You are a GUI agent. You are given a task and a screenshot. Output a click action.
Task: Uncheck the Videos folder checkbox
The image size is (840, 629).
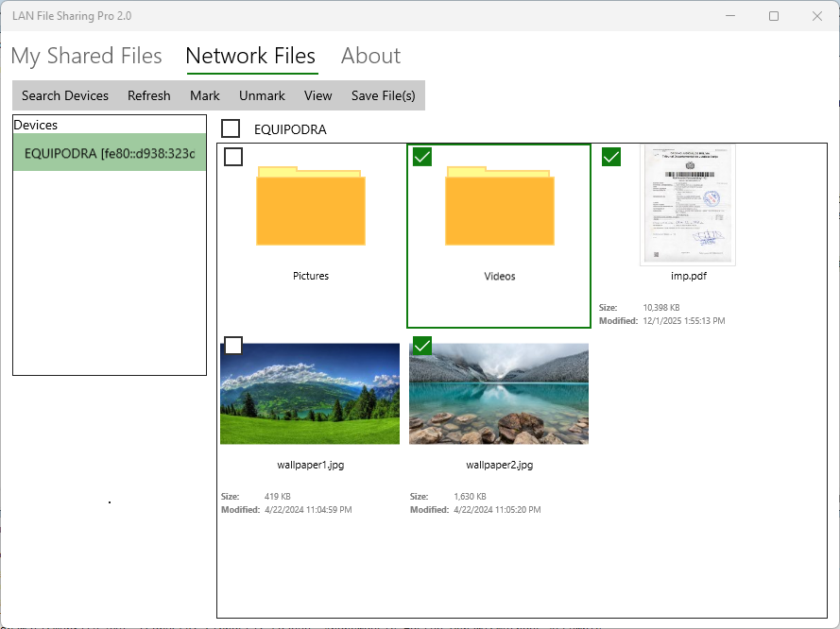pyautogui.click(x=421, y=157)
